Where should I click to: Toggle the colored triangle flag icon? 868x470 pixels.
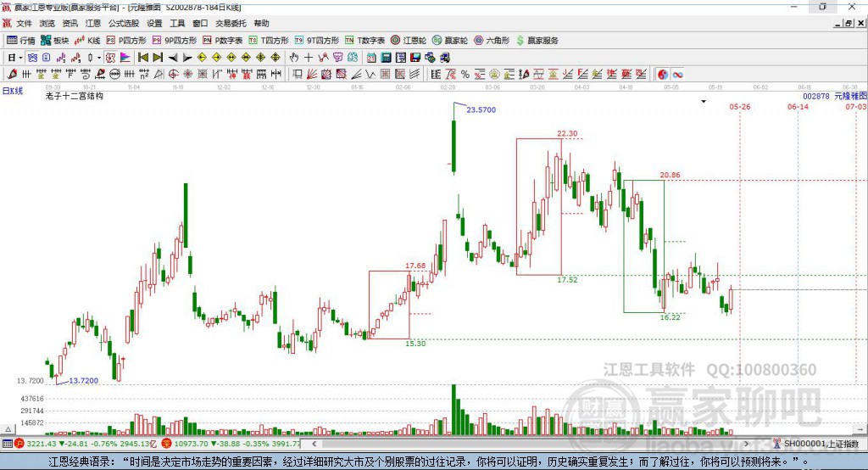[x=125, y=58]
